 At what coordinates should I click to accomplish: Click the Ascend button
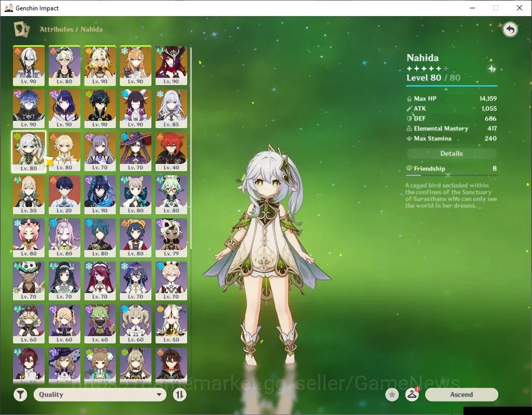pyautogui.click(x=461, y=395)
